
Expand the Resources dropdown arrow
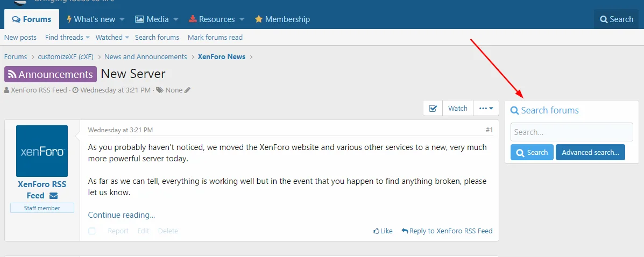[x=242, y=19]
